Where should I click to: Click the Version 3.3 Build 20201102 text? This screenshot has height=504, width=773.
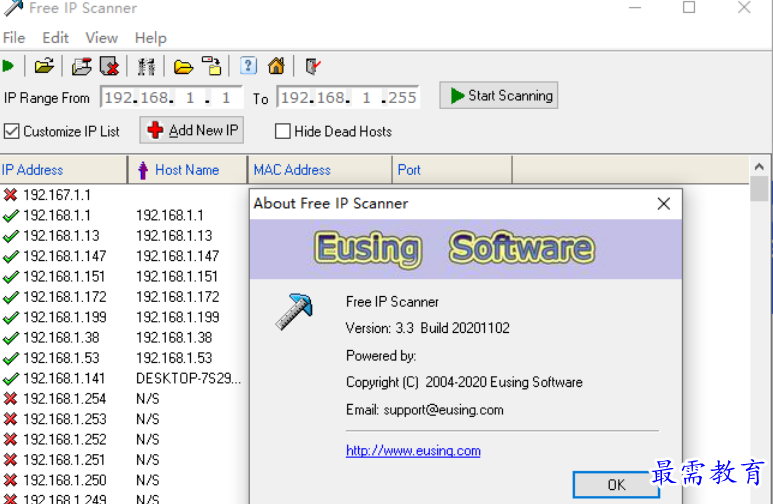(x=427, y=328)
